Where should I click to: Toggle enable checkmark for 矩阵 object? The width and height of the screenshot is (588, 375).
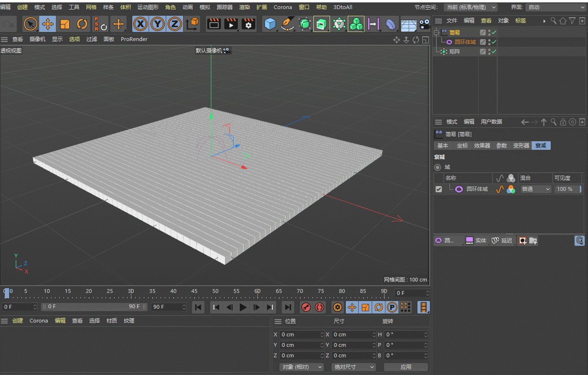click(x=494, y=52)
